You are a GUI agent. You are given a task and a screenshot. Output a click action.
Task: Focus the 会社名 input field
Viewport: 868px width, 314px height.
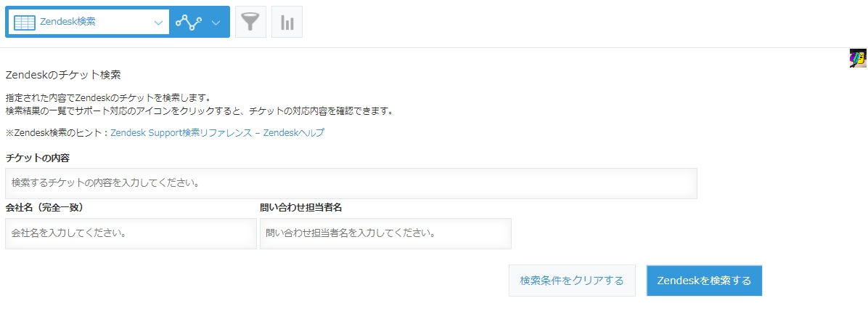pyautogui.click(x=131, y=233)
